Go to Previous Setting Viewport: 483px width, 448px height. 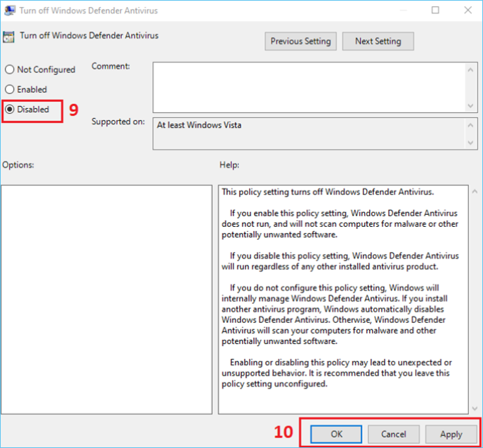301,41
